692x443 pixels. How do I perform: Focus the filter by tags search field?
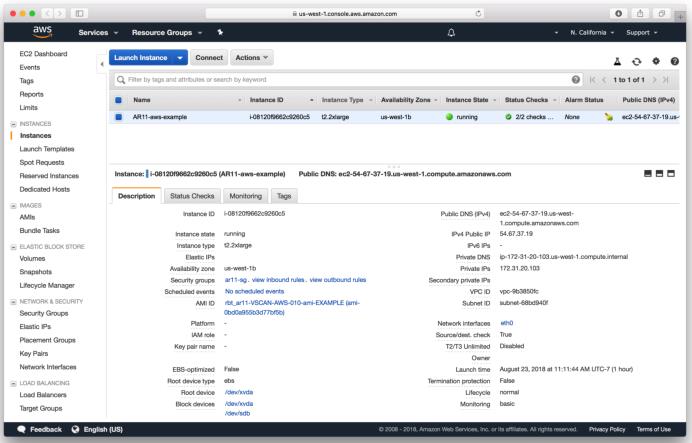pos(346,80)
